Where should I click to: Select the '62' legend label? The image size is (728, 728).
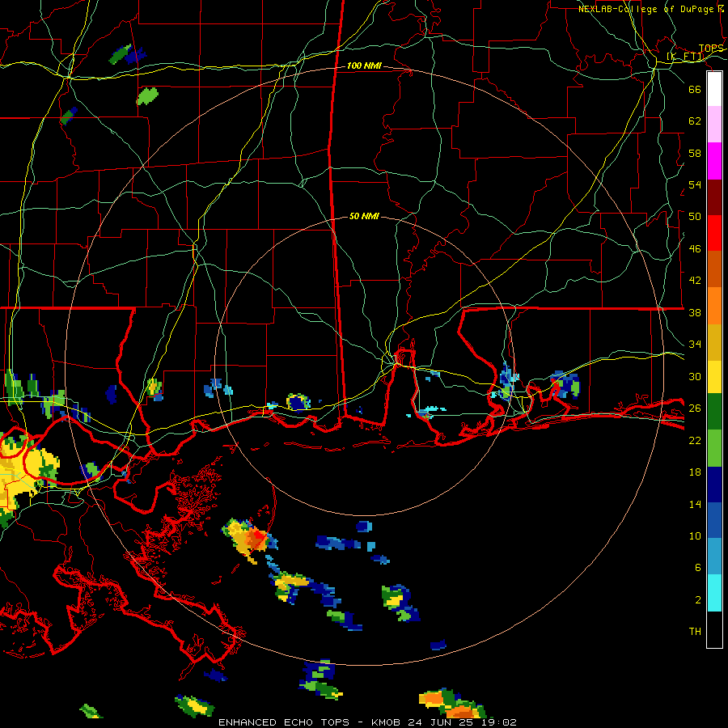tap(695, 121)
